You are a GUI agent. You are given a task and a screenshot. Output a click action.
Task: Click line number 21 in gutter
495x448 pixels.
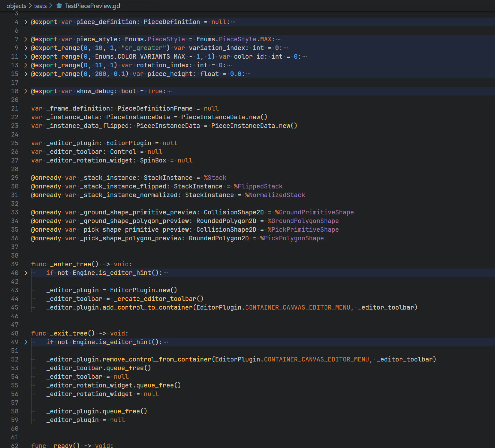15,109
